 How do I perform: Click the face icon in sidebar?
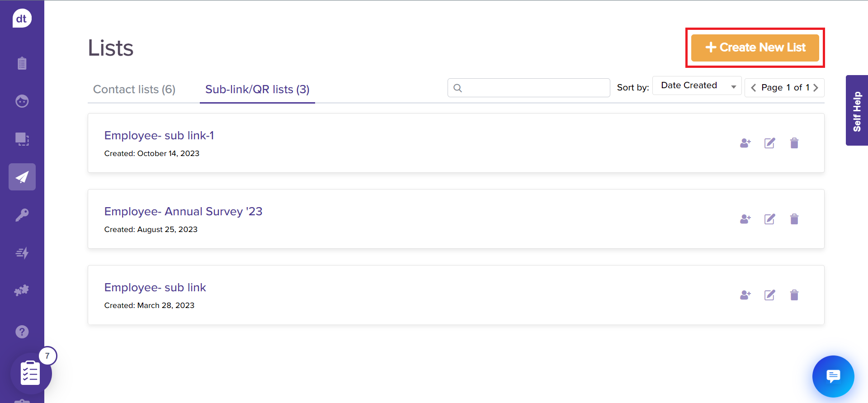pos(22,101)
